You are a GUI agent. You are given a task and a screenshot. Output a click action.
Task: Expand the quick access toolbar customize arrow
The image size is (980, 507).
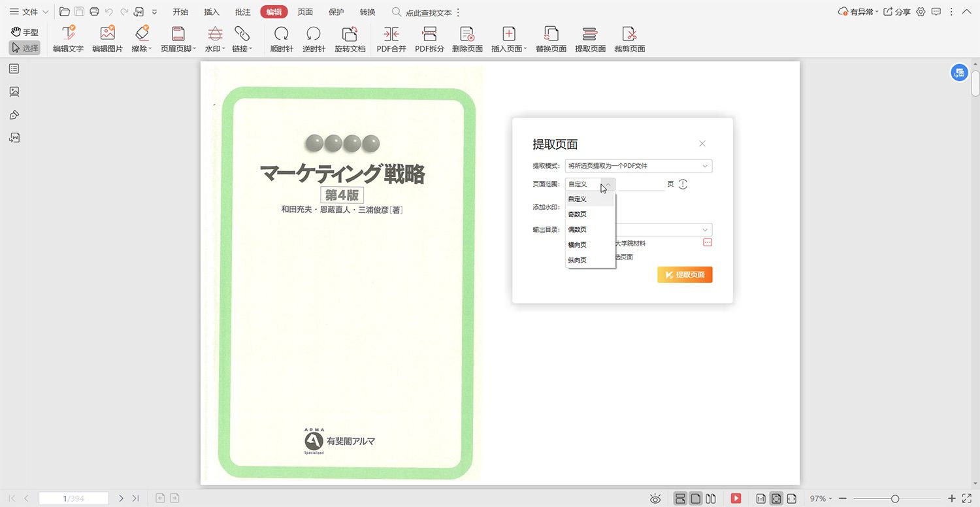click(154, 12)
